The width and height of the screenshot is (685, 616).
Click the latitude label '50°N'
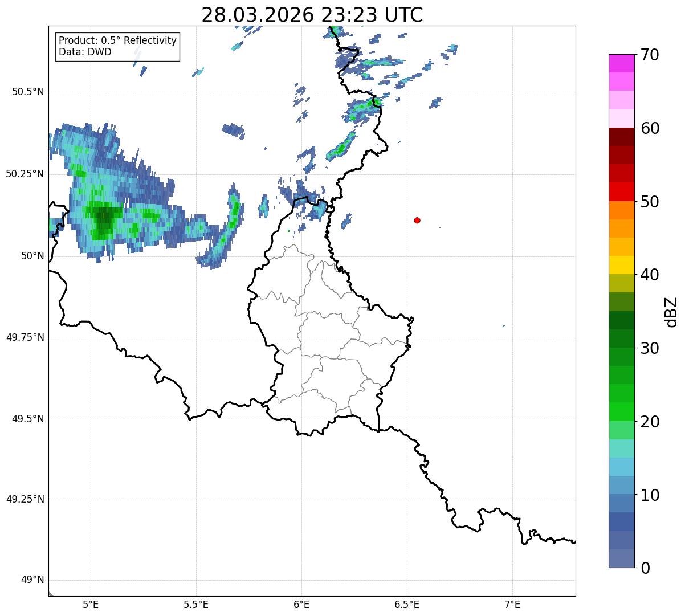click(32, 256)
